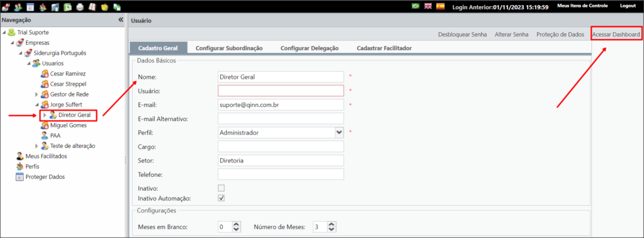Viewport: 644px width, 238px height.
Task: Click the document with green arrows icon
Action: (x=117, y=6)
